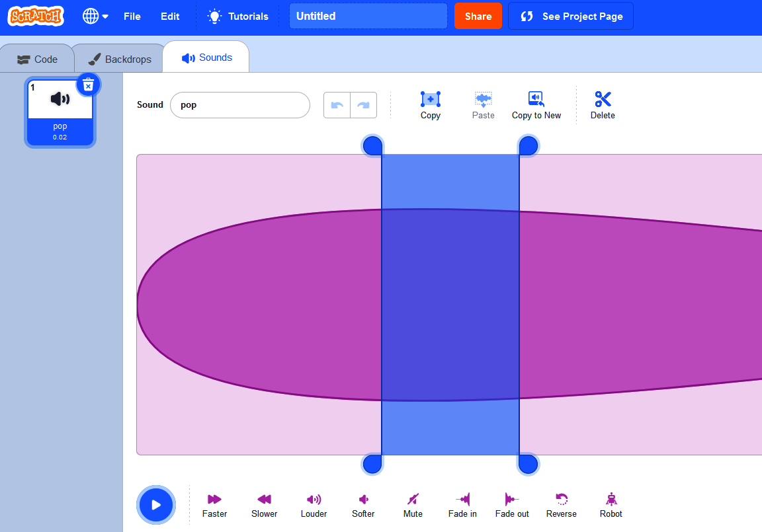This screenshot has height=532, width=762.
Task: Click the Copy sound icon
Action: point(430,104)
